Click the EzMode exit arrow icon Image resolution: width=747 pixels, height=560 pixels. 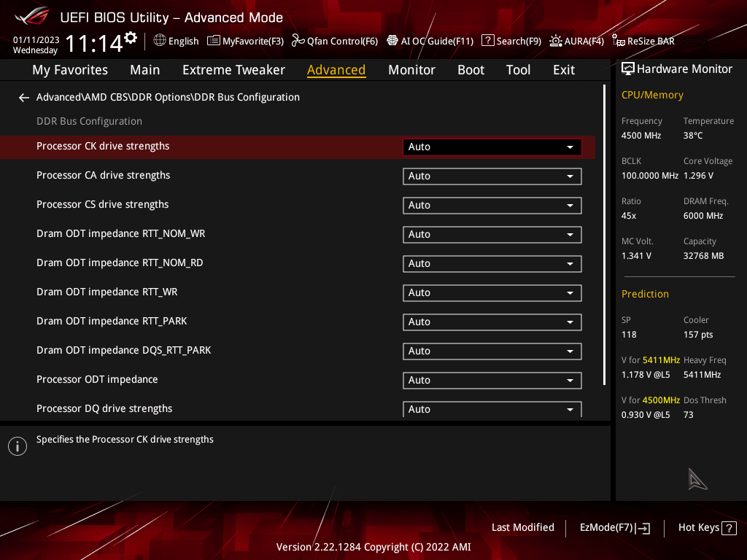point(643,528)
